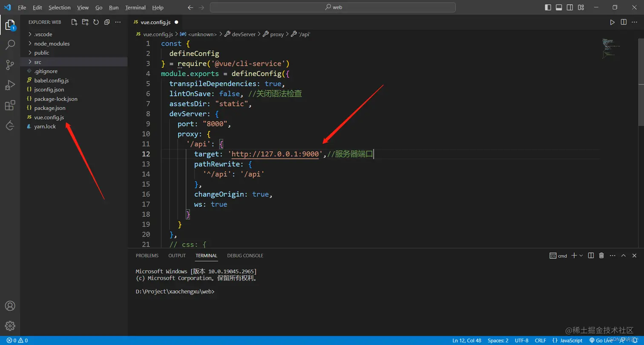Viewport: 644px width, 345px height.
Task: Change the CRLF line ending setting
Action: (x=540, y=340)
